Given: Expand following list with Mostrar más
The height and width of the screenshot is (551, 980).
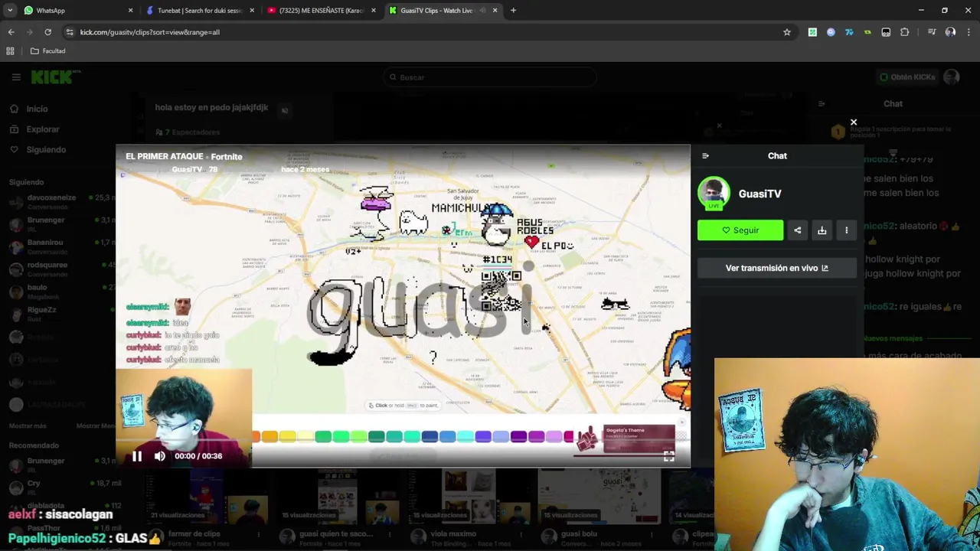Looking at the screenshot, I should pos(28,426).
